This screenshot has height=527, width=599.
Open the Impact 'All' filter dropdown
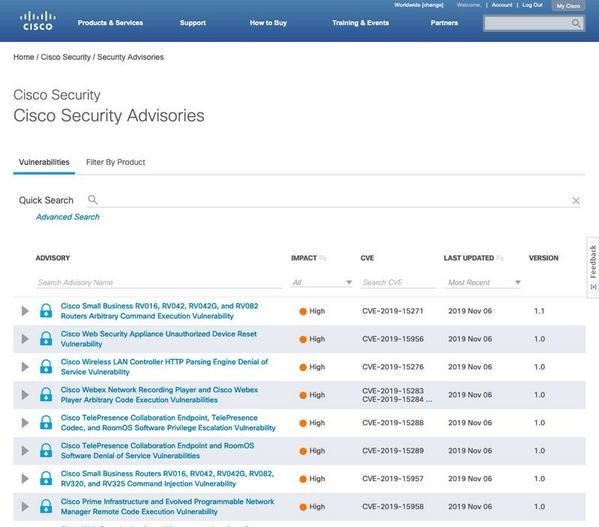coord(322,283)
